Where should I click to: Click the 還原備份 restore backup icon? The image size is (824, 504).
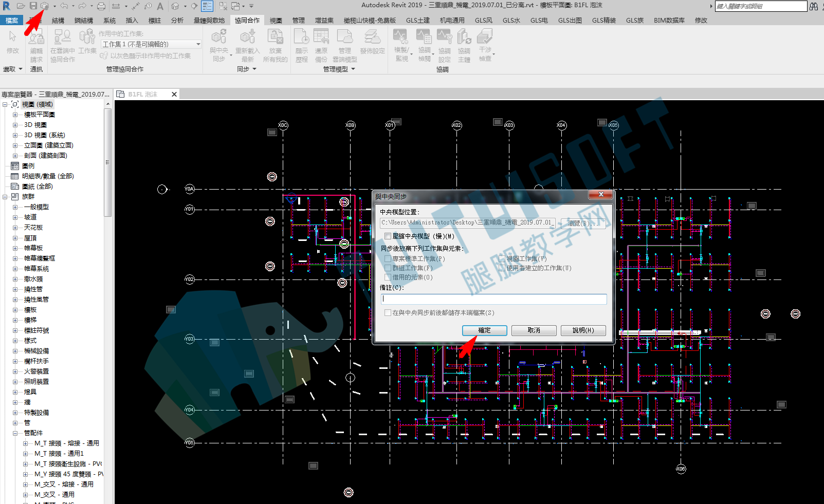pyautogui.click(x=321, y=36)
